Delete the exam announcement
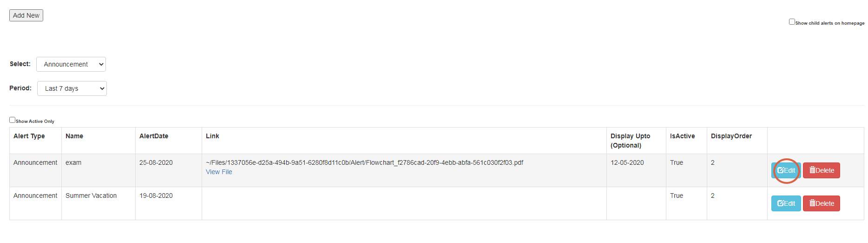 (821, 170)
